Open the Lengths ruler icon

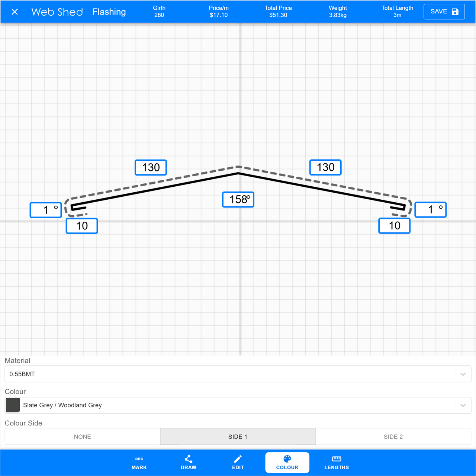tap(337, 459)
